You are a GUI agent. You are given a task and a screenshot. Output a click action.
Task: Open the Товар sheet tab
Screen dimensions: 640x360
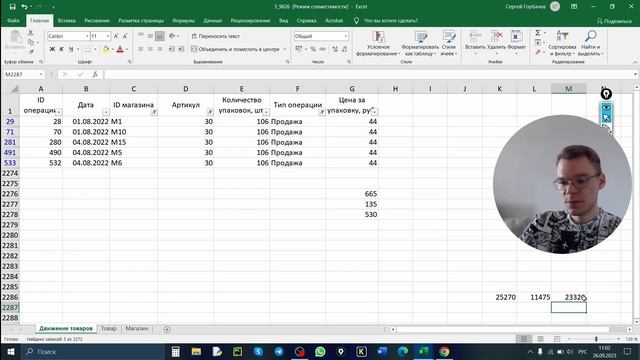pyautogui.click(x=109, y=329)
